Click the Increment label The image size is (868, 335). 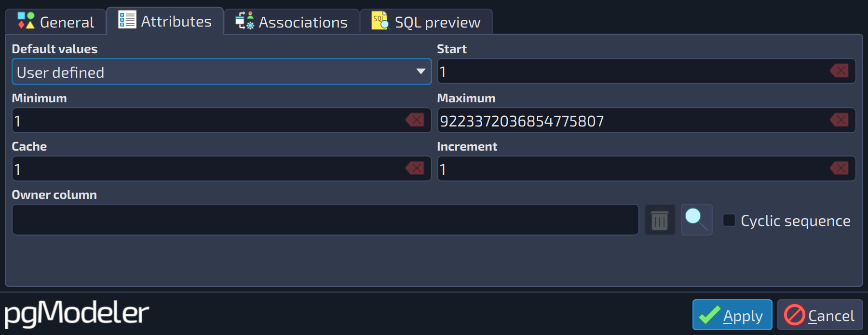pyautogui.click(x=467, y=146)
